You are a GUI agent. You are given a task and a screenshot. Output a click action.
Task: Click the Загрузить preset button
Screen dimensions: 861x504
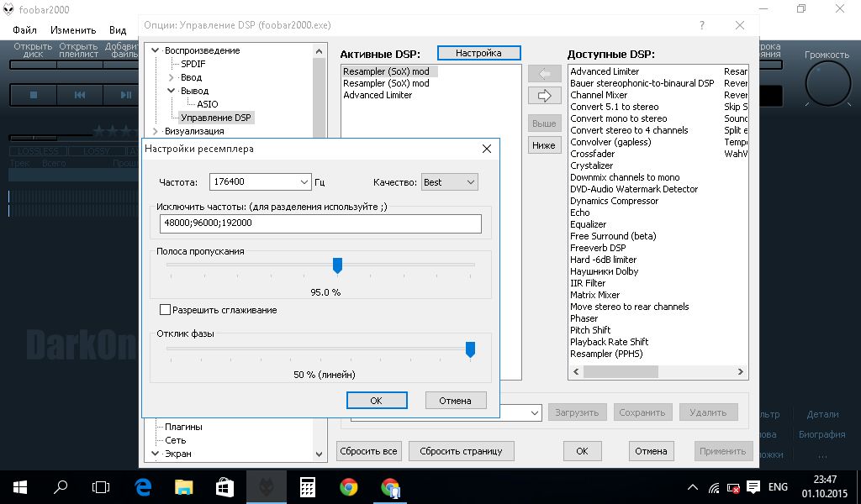pos(577,412)
